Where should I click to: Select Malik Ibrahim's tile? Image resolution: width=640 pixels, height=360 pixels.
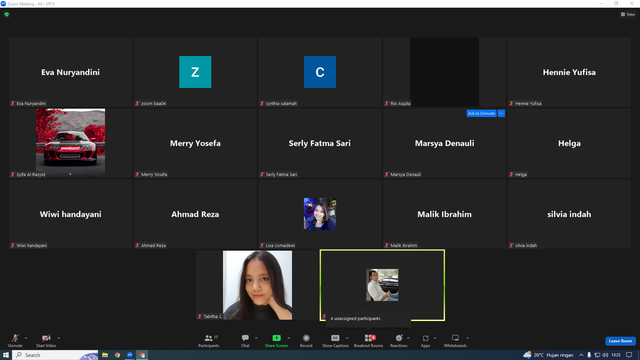[x=444, y=214]
